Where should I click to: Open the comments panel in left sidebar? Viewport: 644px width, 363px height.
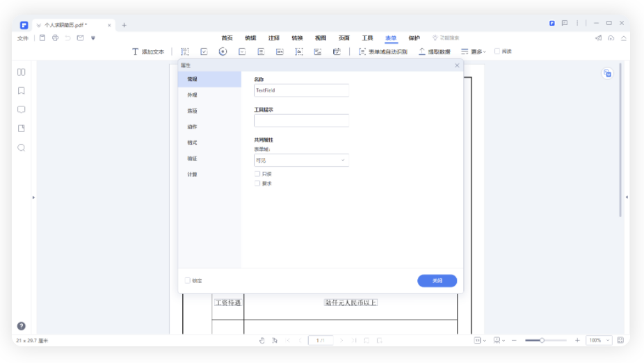tap(22, 110)
